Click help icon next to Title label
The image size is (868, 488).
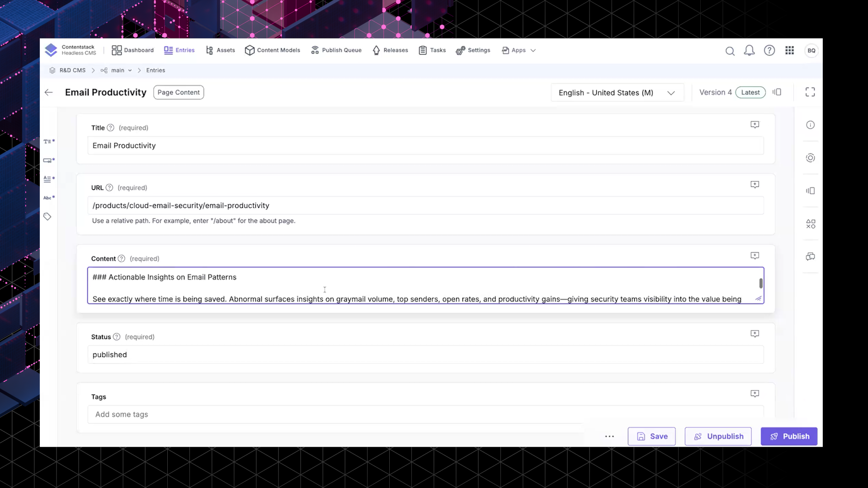(x=110, y=128)
